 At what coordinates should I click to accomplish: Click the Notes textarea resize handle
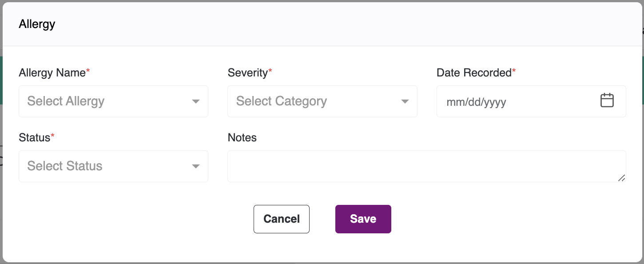coord(622,178)
